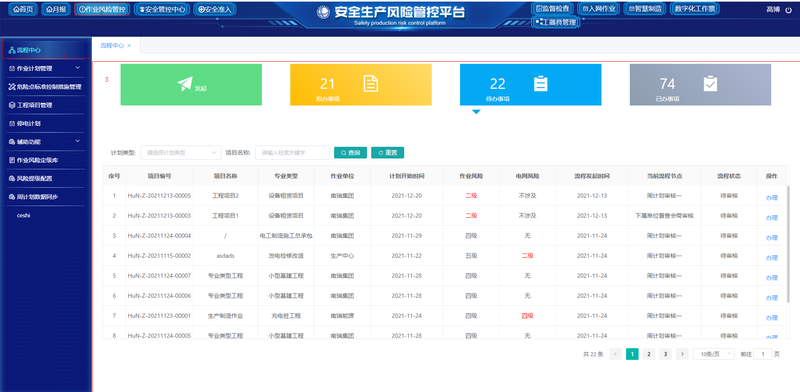The height and width of the screenshot is (392, 800).
Task: Click the table's vertical scrollbar
Action: click(789, 245)
